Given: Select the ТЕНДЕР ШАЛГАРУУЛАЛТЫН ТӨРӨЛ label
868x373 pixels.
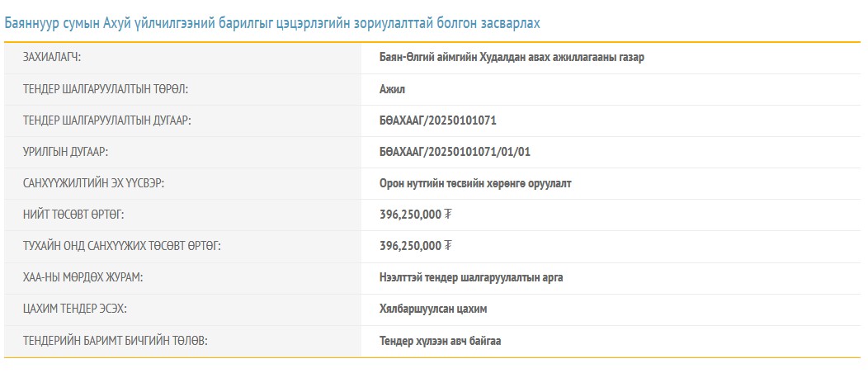Looking at the screenshot, I should (x=111, y=89).
